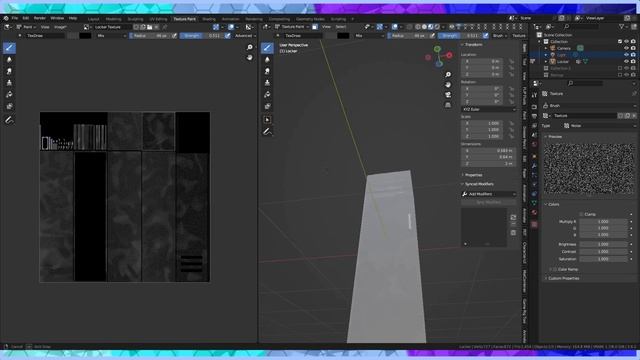Collapse the Preview panel
Image resolution: width=640 pixels, height=360 pixels.
(555, 137)
